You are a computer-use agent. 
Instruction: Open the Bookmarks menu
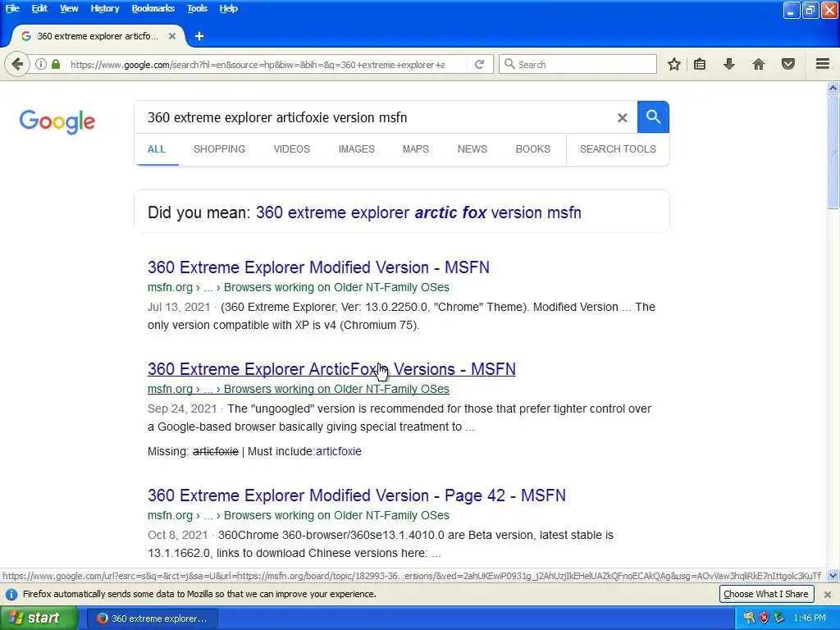[x=153, y=8]
